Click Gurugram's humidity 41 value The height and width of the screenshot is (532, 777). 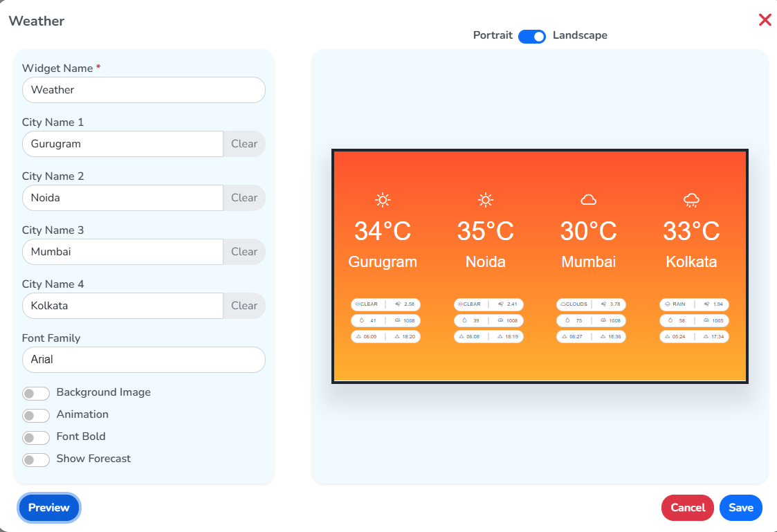click(373, 320)
